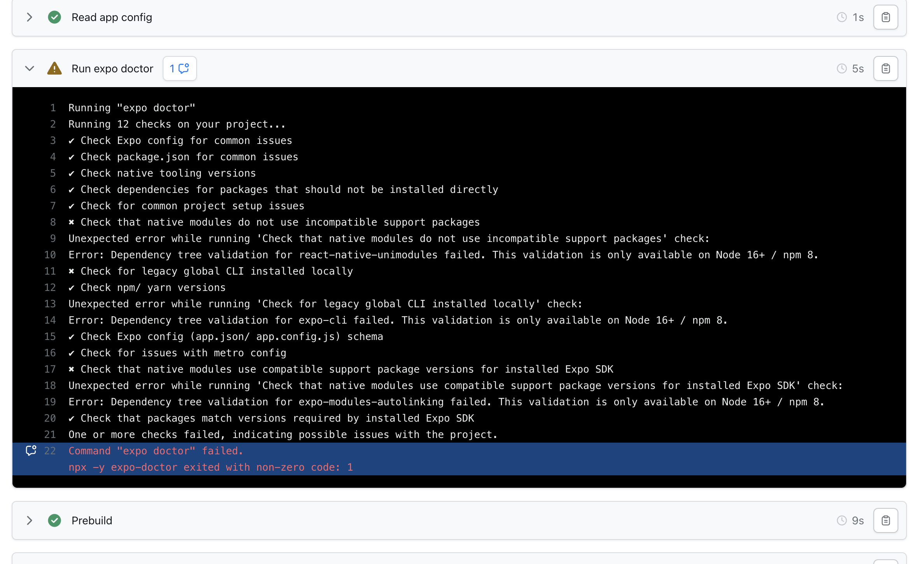Click line Check for issues with metro config
Image resolution: width=924 pixels, height=564 pixels.
[x=177, y=353]
